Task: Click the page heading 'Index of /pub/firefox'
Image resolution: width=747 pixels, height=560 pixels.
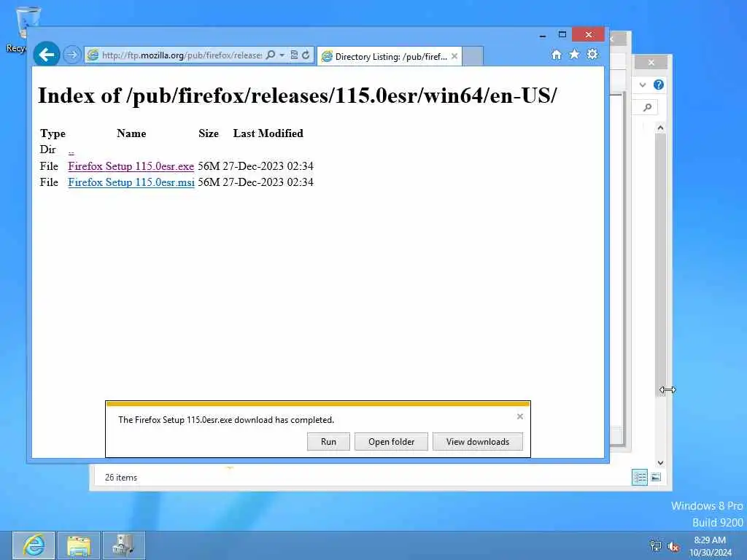Action: pos(298,96)
